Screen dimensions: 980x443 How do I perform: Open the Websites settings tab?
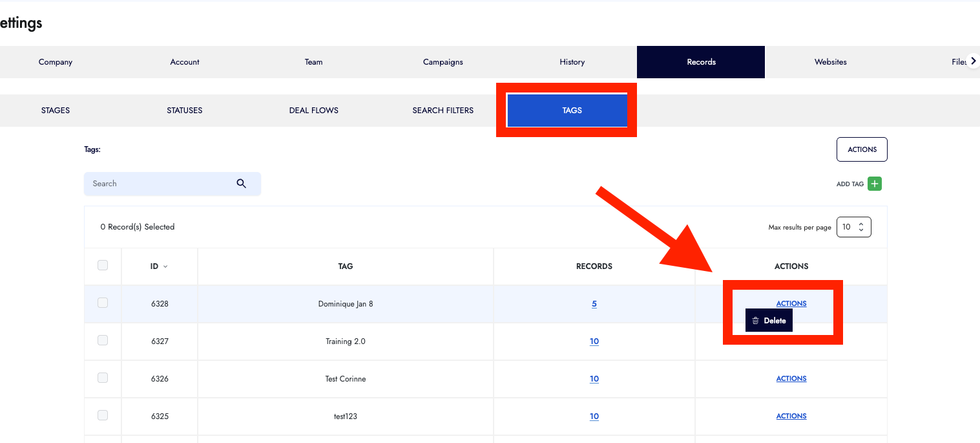click(830, 62)
